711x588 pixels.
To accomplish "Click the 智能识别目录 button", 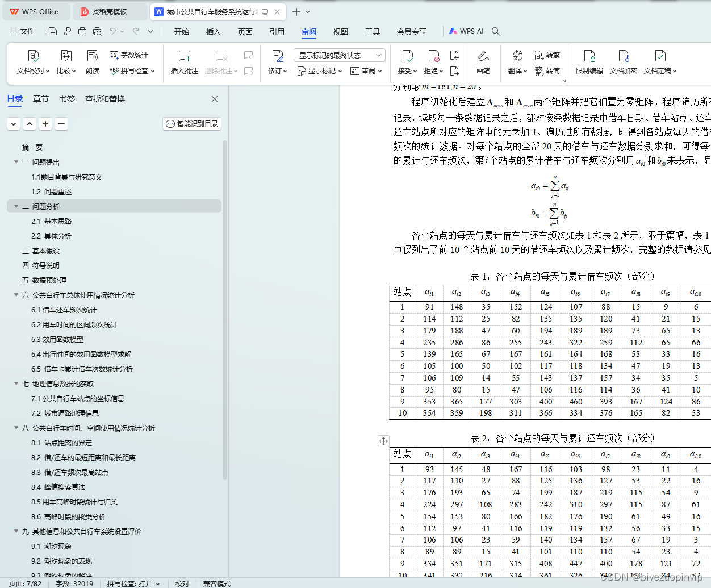I will coord(192,123).
